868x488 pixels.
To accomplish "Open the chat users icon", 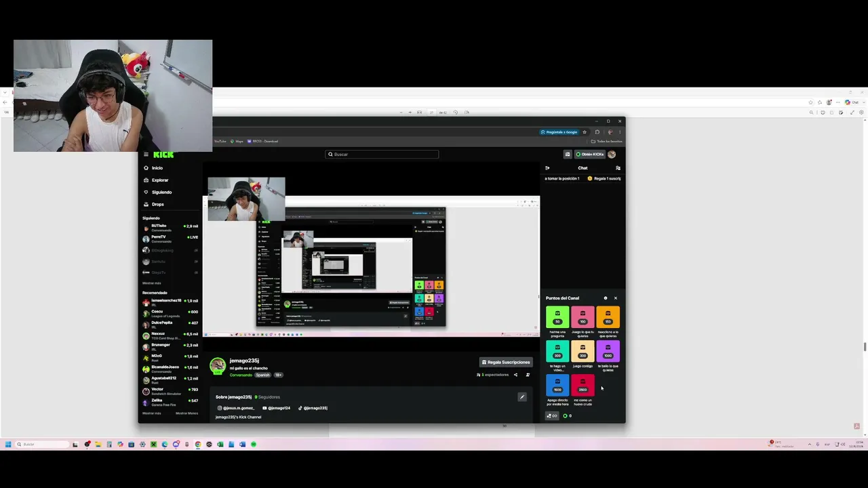I will [x=618, y=168].
